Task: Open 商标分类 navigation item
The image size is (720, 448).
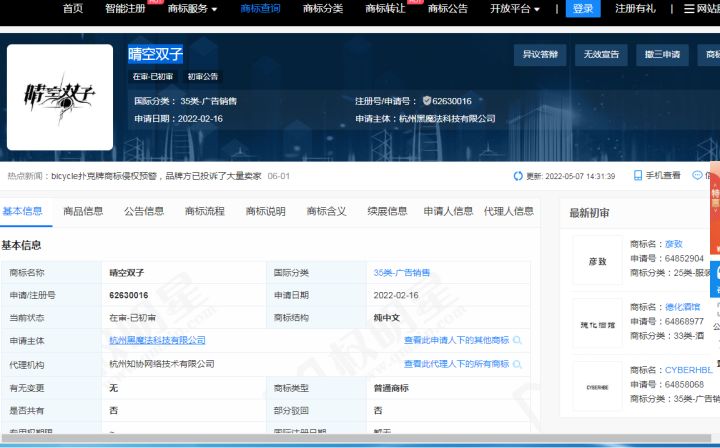Action: tap(323, 8)
